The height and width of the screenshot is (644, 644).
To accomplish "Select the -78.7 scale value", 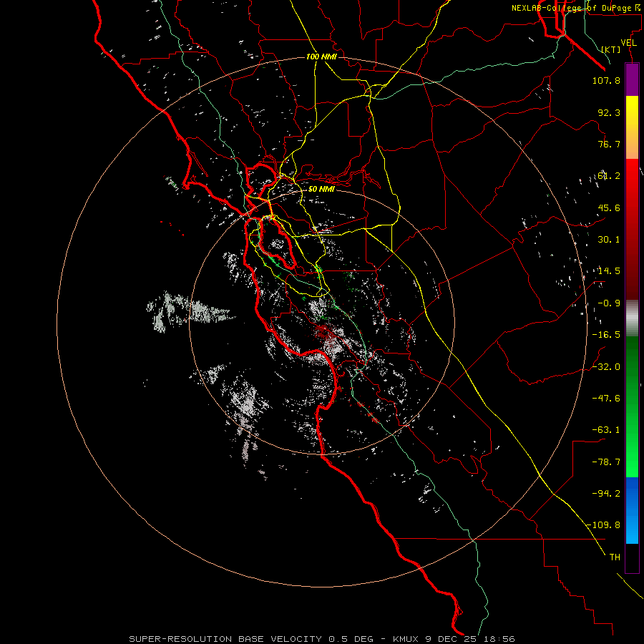I will pos(606,462).
